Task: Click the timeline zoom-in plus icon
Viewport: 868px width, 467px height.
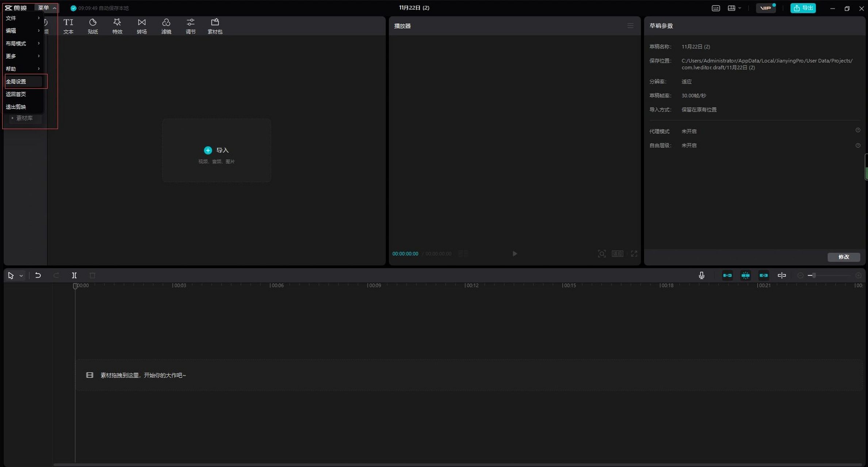Action: pyautogui.click(x=859, y=275)
